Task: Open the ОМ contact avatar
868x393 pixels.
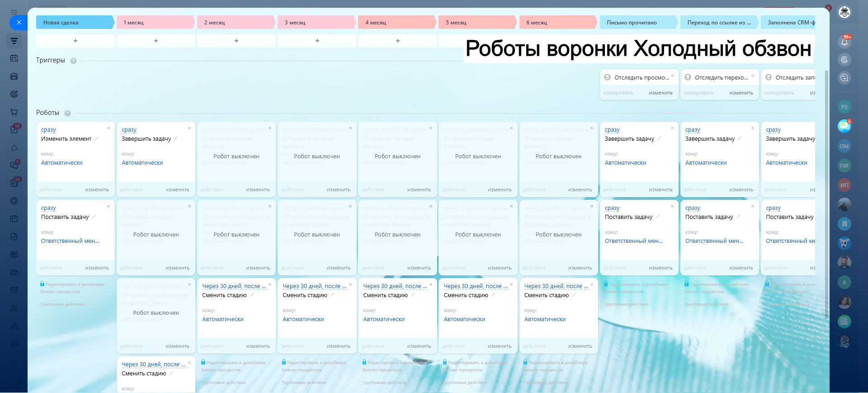Action: tap(844, 146)
